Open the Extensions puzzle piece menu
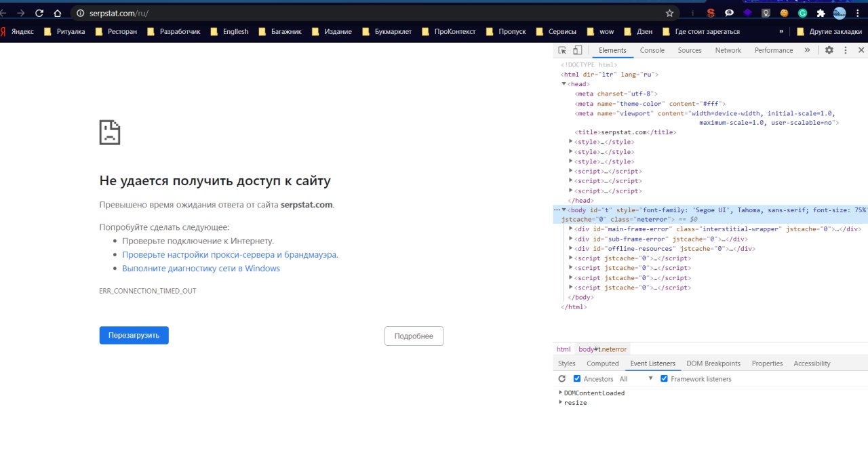Image resolution: width=868 pixels, height=474 pixels. click(x=821, y=13)
